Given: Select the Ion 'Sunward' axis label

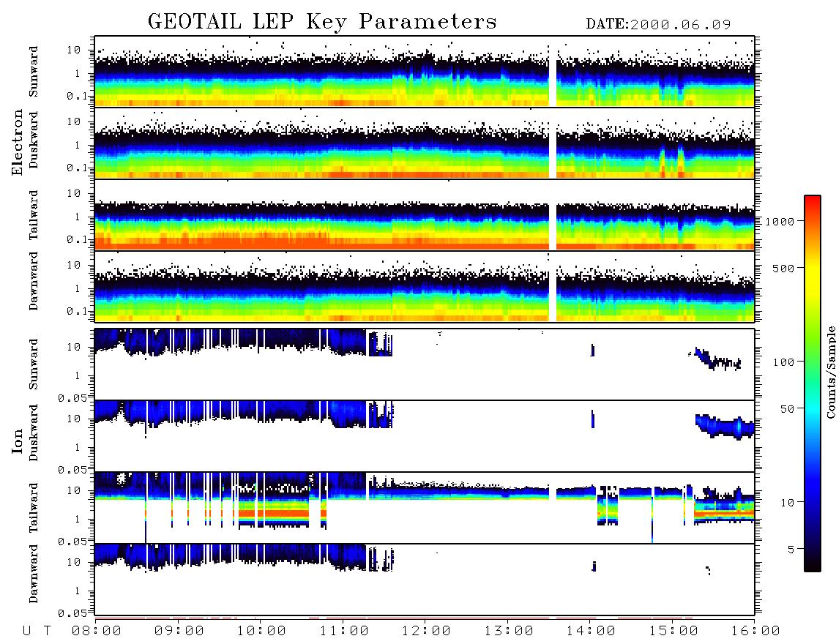Looking at the screenshot, I should click(34, 364).
